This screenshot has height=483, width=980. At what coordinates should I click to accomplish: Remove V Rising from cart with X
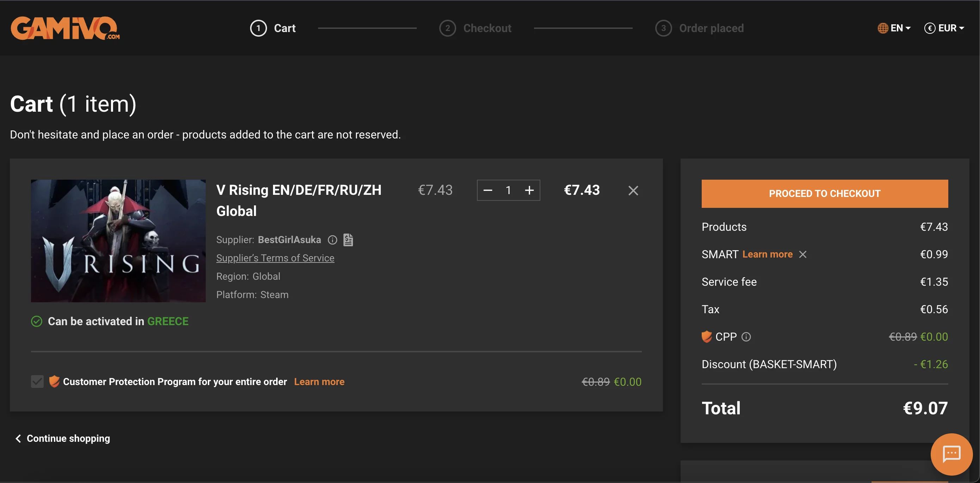[633, 190]
